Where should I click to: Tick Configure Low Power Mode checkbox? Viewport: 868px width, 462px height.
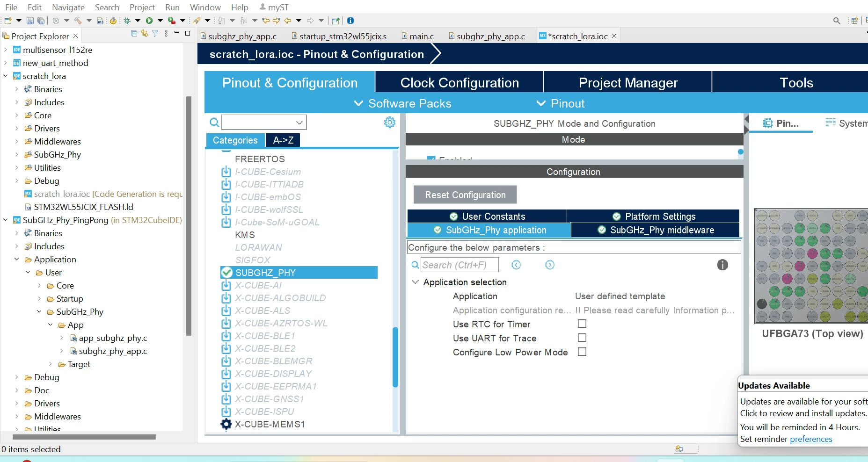click(x=582, y=352)
